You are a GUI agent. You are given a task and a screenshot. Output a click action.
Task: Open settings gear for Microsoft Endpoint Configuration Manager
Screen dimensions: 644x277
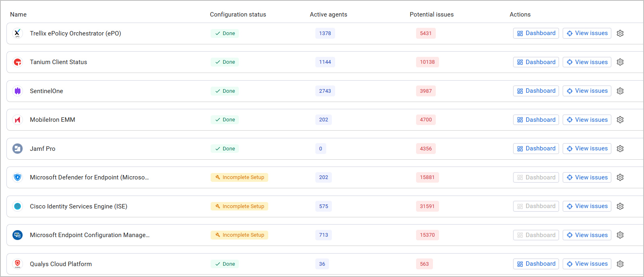point(620,235)
